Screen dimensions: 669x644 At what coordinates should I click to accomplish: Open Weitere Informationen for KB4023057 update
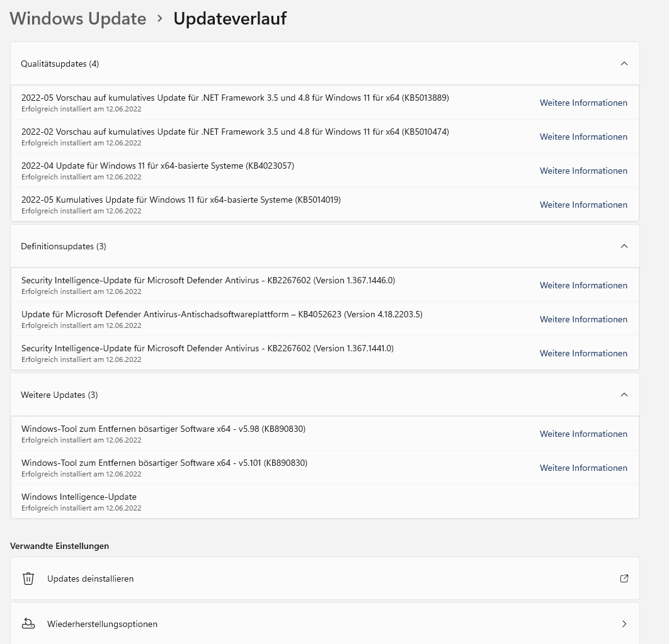583,171
